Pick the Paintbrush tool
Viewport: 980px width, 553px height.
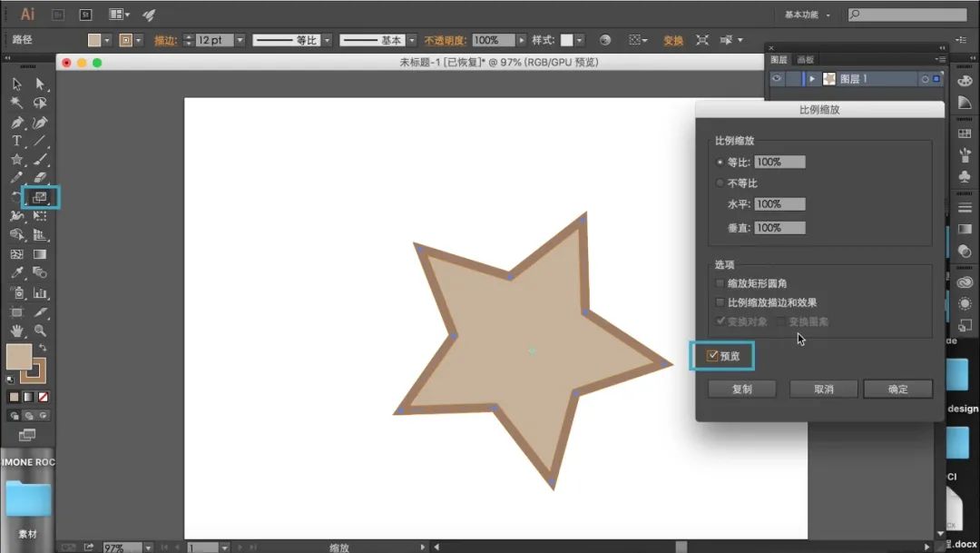[40, 160]
